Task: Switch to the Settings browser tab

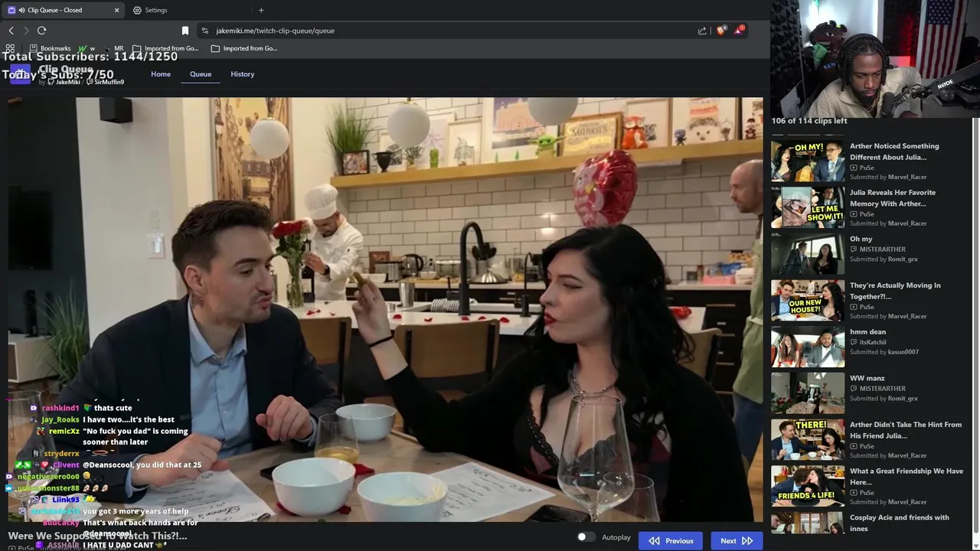Action: pos(150,10)
